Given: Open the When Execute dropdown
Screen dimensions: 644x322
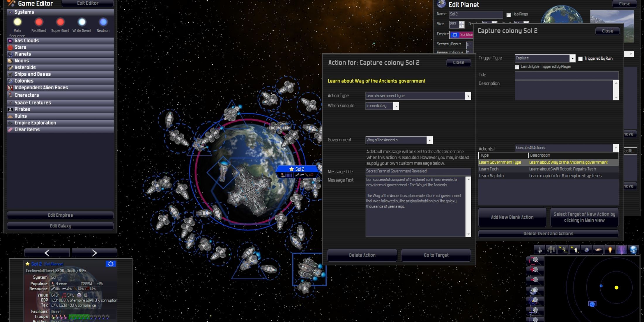Looking at the screenshot, I should pyautogui.click(x=382, y=106).
